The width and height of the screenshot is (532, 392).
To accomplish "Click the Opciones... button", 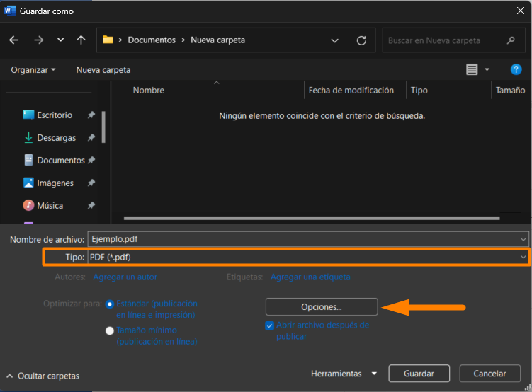I will pos(322,307).
